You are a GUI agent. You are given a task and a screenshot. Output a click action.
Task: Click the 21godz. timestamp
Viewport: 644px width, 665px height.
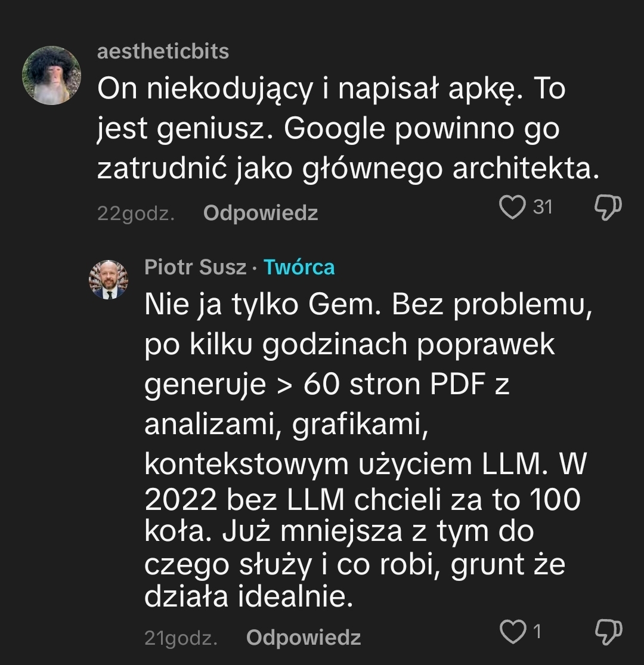pyautogui.click(x=180, y=638)
